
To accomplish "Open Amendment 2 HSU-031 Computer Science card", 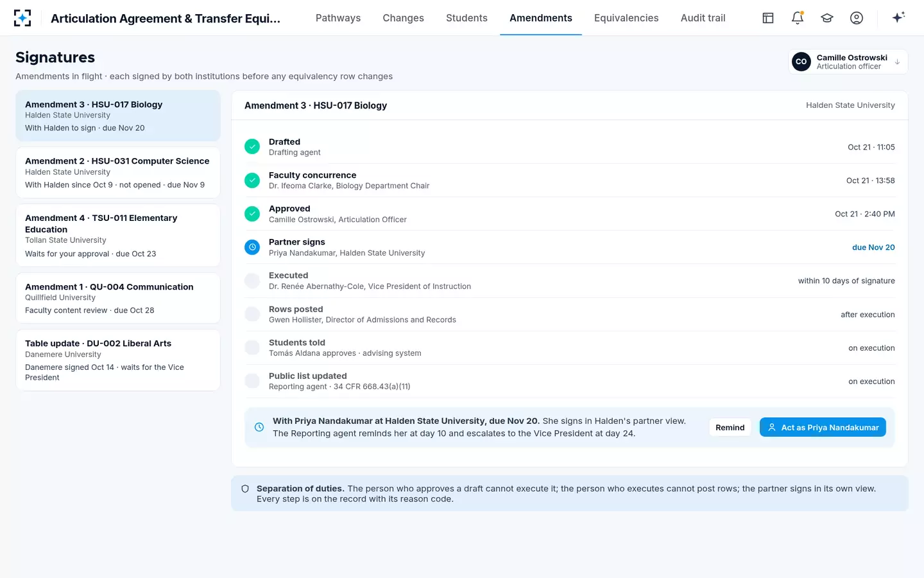I will (x=118, y=173).
